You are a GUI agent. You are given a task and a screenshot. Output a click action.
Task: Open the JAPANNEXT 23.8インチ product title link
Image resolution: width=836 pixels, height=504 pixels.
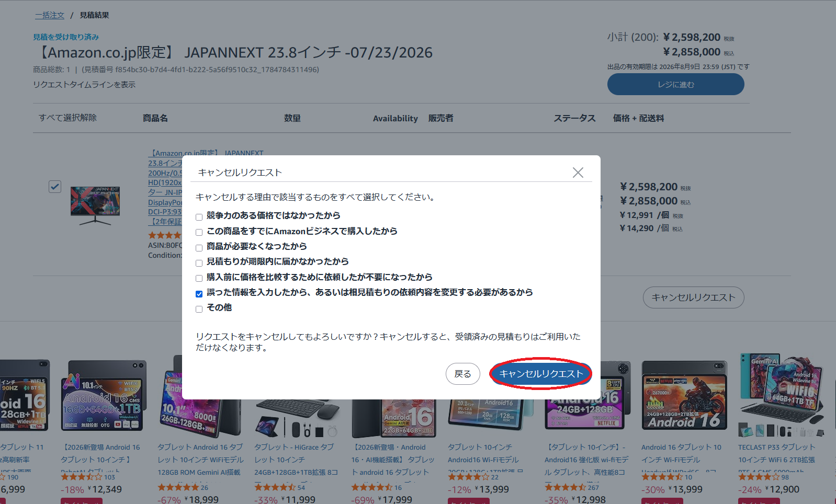[165, 187]
